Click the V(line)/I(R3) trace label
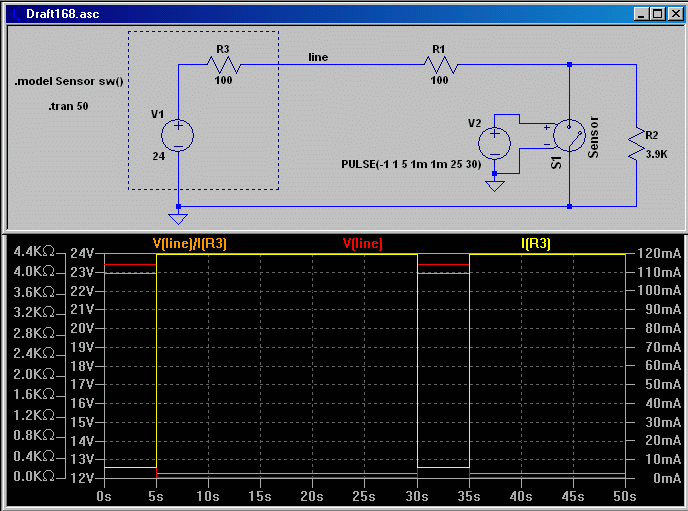 point(190,243)
